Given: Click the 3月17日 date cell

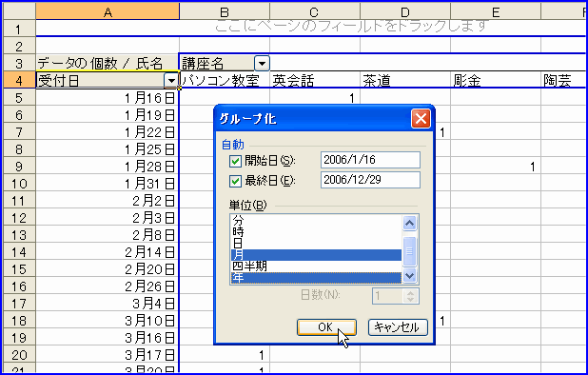Looking at the screenshot, I should (108, 355).
